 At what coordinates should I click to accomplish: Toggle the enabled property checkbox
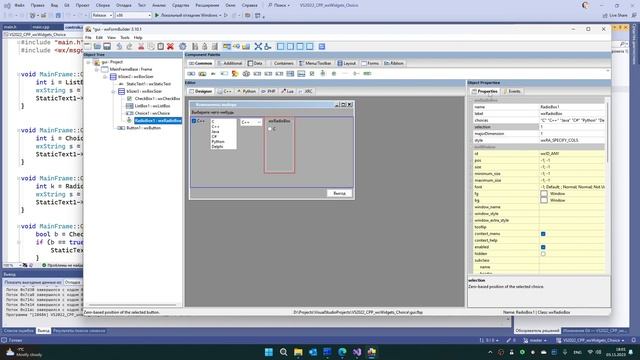(x=543, y=247)
